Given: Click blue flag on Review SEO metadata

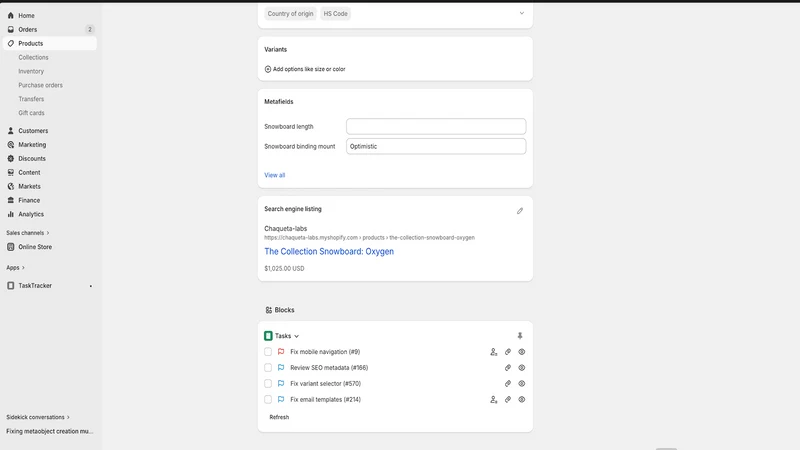Looking at the screenshot, I should pos(281,367).
